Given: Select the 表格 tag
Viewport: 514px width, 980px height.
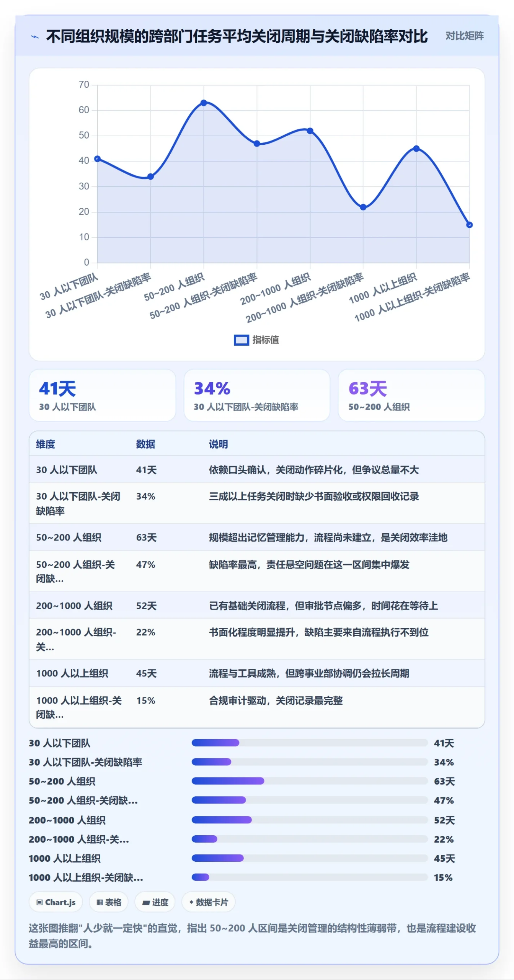Looking at the screenshot, I should tap(109, 902).
